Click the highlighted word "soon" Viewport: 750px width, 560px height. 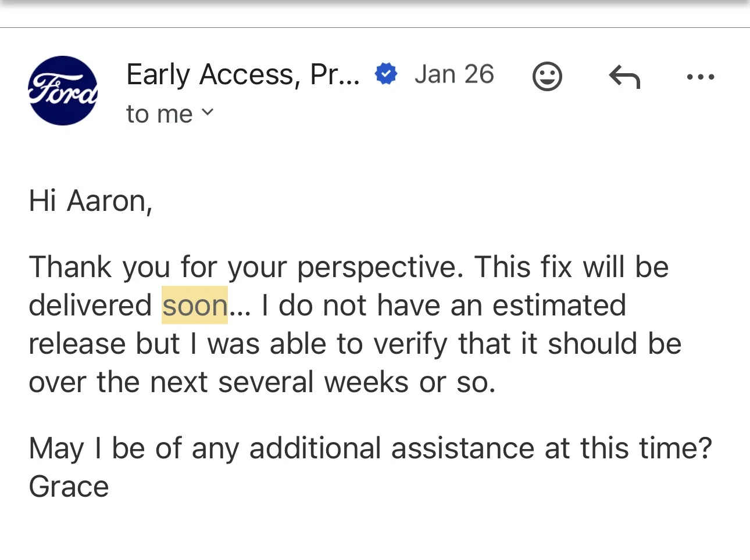click(x=195, y=306)
